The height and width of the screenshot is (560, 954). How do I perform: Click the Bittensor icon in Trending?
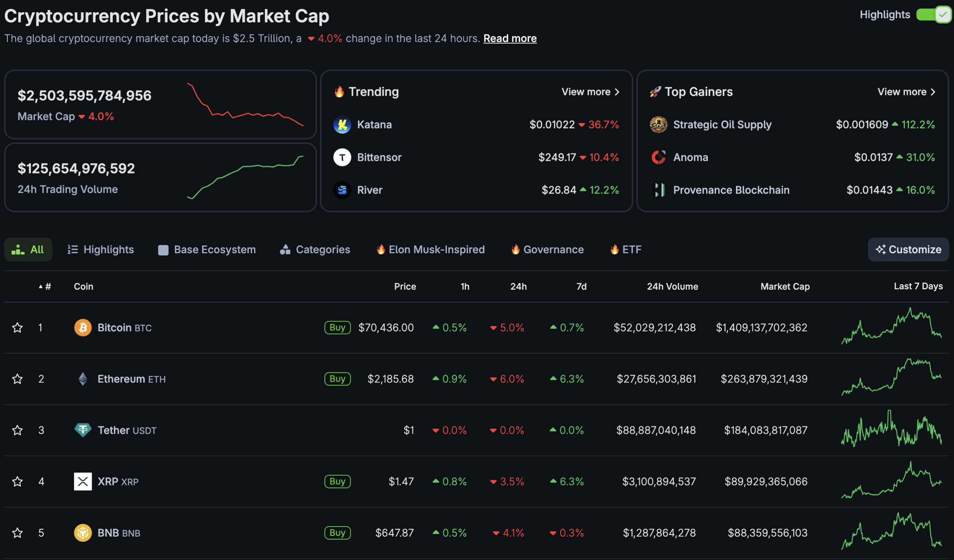(342, 157)
